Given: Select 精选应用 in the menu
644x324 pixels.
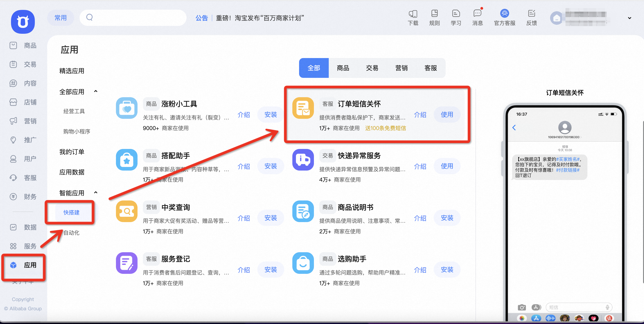Looking at the screenshot, I should pos(72,71).
